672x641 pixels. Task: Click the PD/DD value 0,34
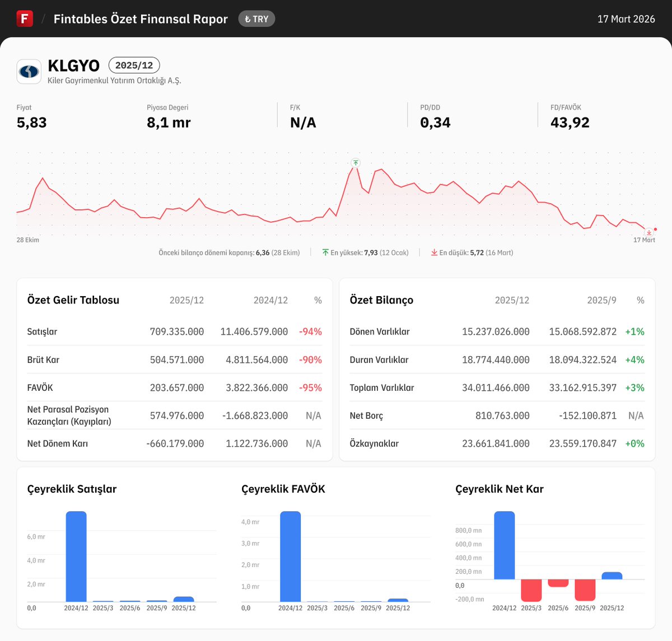[x=435, y=123]
